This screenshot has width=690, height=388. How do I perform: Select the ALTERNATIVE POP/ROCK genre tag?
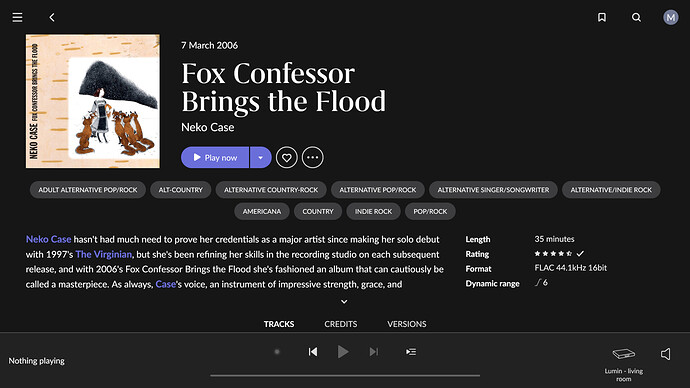(378, 190)
